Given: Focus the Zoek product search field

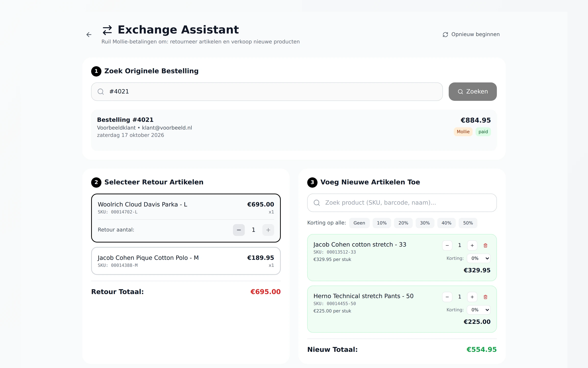Looking at the screenshot, I should (x=402, y=203).
